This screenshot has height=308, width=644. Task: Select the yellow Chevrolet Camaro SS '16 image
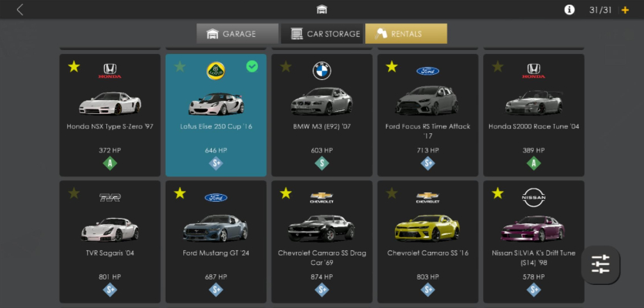tap(427, 228)
